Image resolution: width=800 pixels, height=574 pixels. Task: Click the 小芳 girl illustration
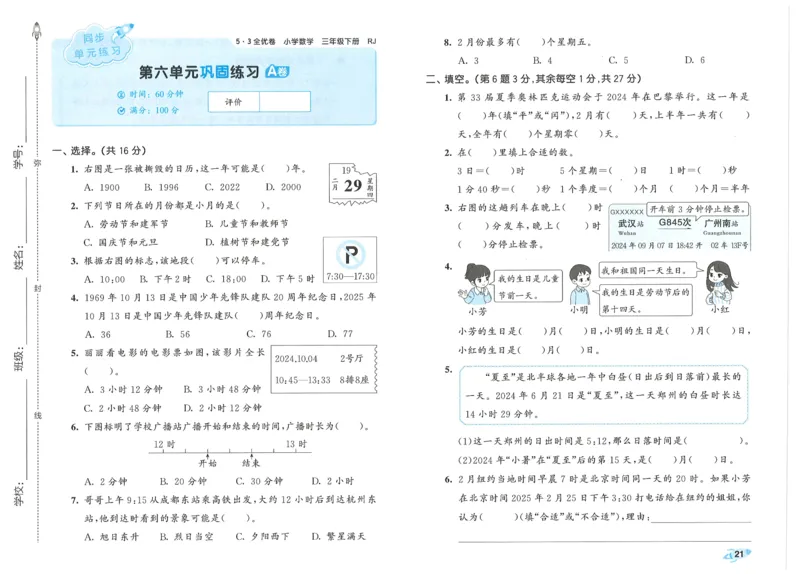(x=476, y=284)
